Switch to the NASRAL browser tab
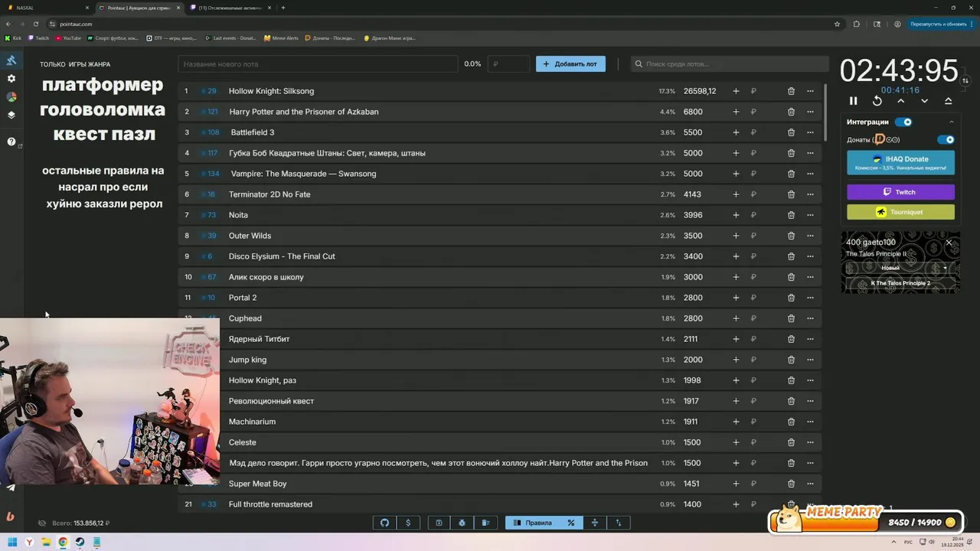The width and height of the screenshot is (980, 551). [46, 8]
